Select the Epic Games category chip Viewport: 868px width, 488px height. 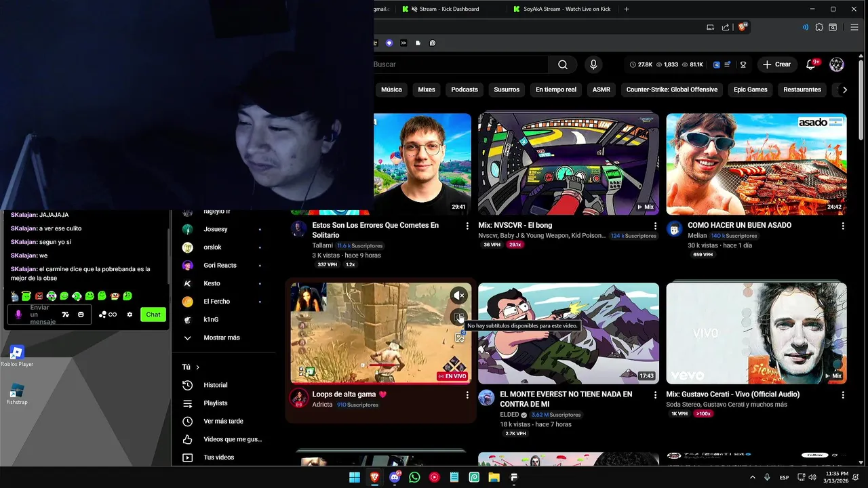(x=751, y=89)
